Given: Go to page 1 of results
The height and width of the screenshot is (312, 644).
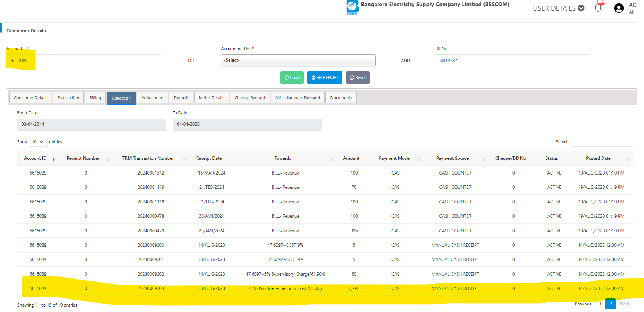Looking at the screenshot, I should (x=600, y=304).
